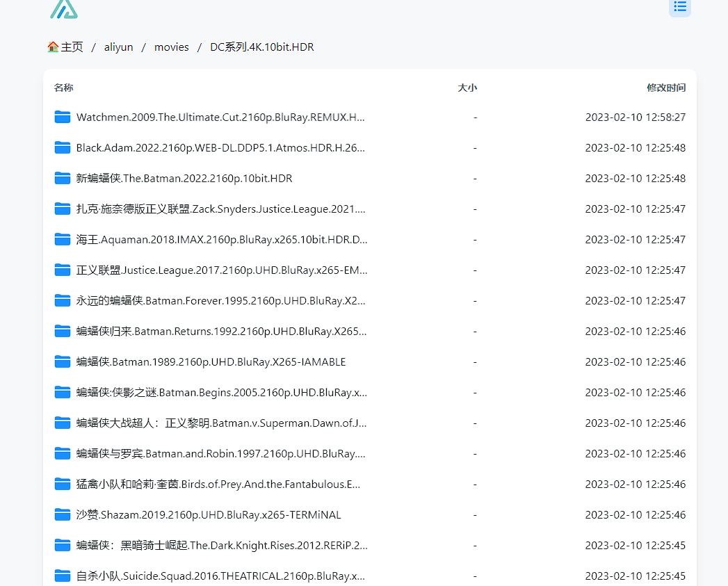
Task: Click size dash of Watchmen.2009 row
Action: point(475,117)
